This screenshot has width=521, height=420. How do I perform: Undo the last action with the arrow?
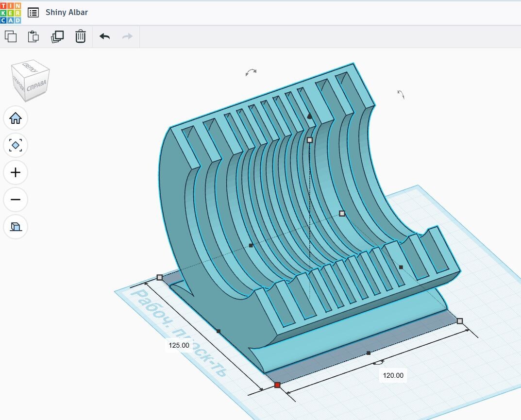104,36
